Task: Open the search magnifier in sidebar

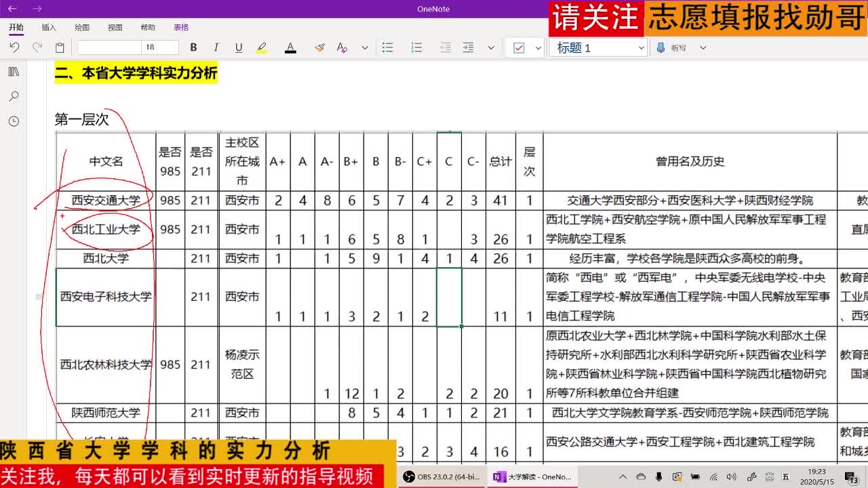Action: pos(14,96)
